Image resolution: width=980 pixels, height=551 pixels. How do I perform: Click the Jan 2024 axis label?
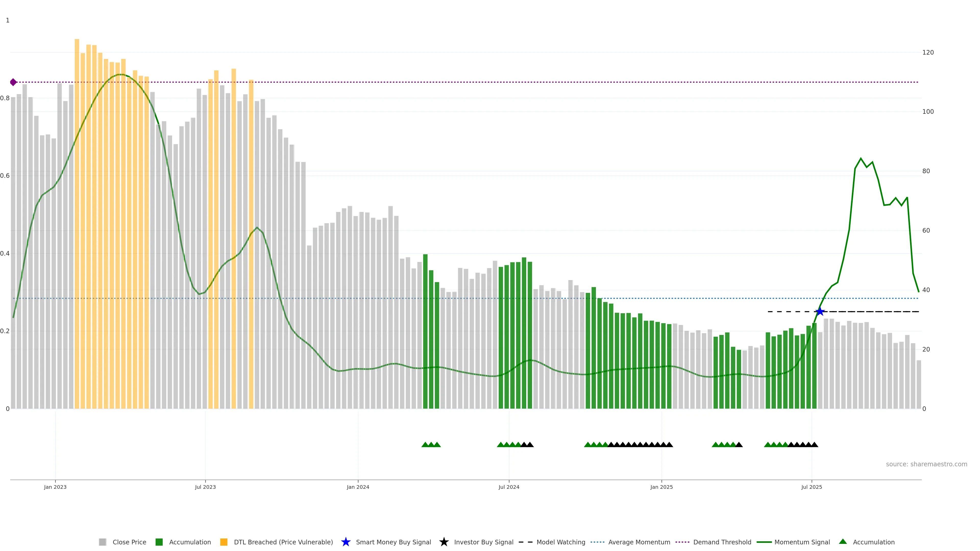(358, 487)
